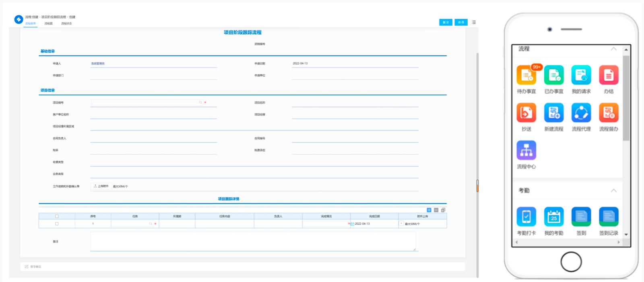Open 签到记录 on the phone
Image resolution: width=644 pixels, height=282 pixels.
[x=609, y=217]
